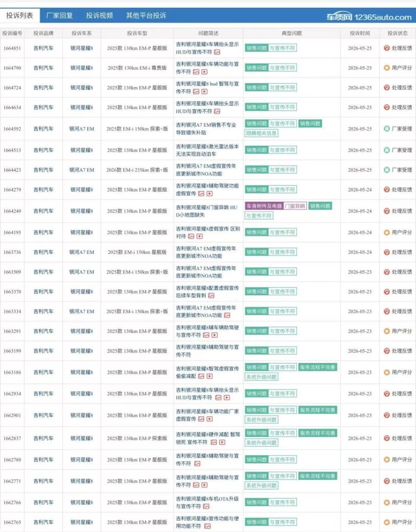Viewport: 416px width, 532px height.
Task: Click 厂家受理 status icon for complaint 1664592
Action: click(x=387, y=129)
